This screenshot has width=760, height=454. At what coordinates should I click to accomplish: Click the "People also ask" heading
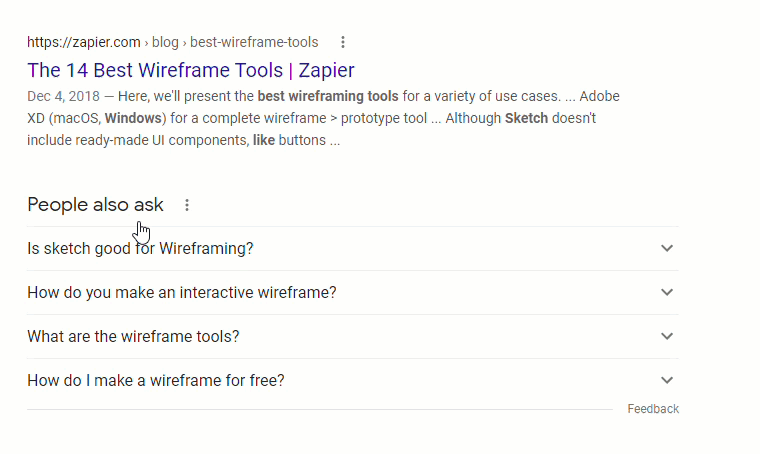point(95,205)
